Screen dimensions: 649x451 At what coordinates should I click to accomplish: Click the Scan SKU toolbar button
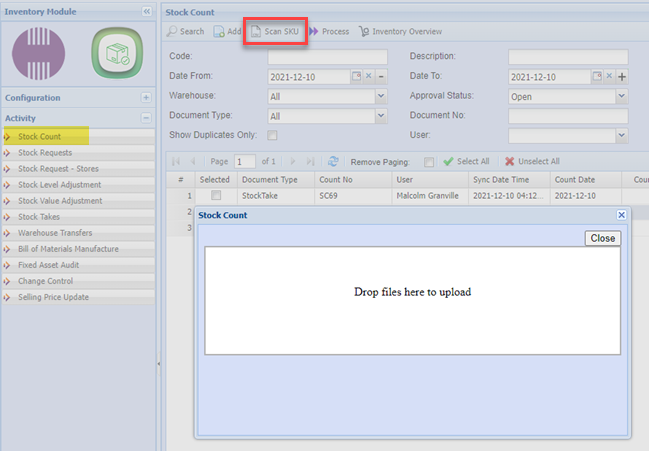275,31
